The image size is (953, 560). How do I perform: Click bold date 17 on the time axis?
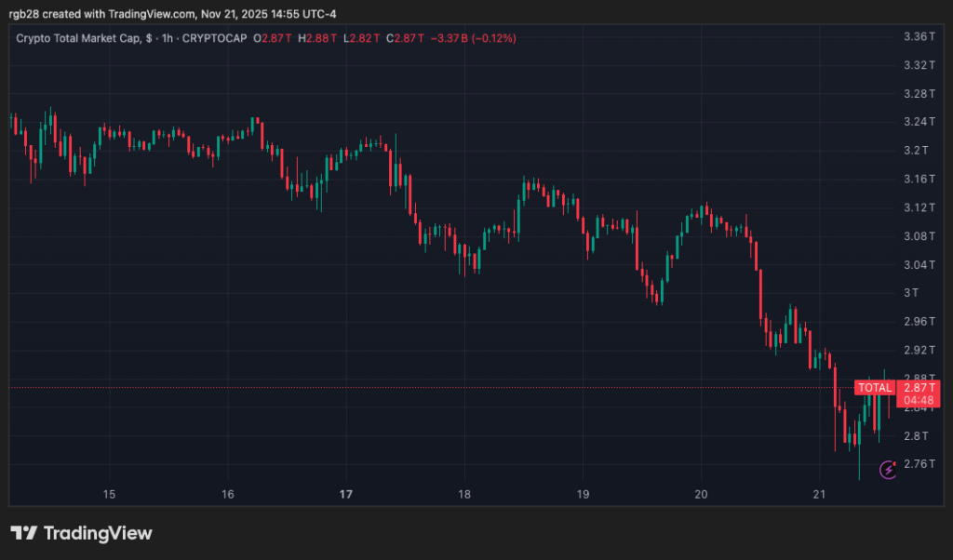click(x=346, y=494)
